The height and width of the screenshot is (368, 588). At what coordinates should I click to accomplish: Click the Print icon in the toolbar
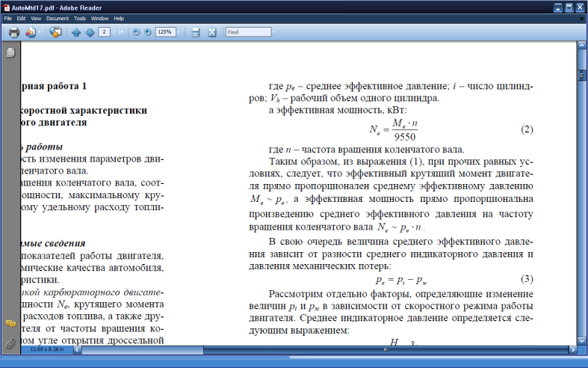[14, 32]
